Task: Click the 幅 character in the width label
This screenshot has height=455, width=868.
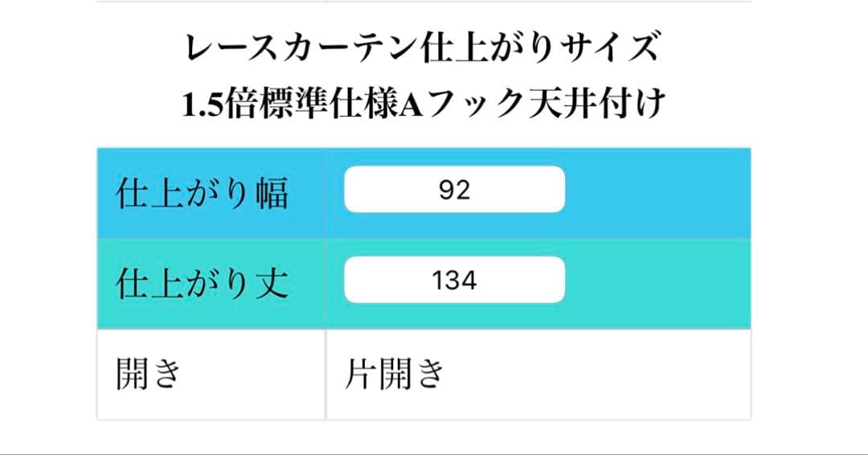Action: [x=272, y=193]
